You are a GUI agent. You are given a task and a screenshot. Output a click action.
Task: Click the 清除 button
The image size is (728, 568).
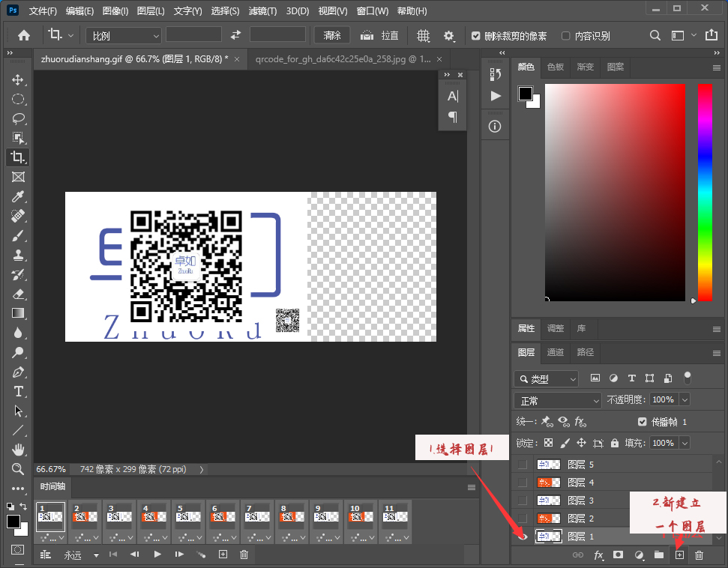[332, 35]
